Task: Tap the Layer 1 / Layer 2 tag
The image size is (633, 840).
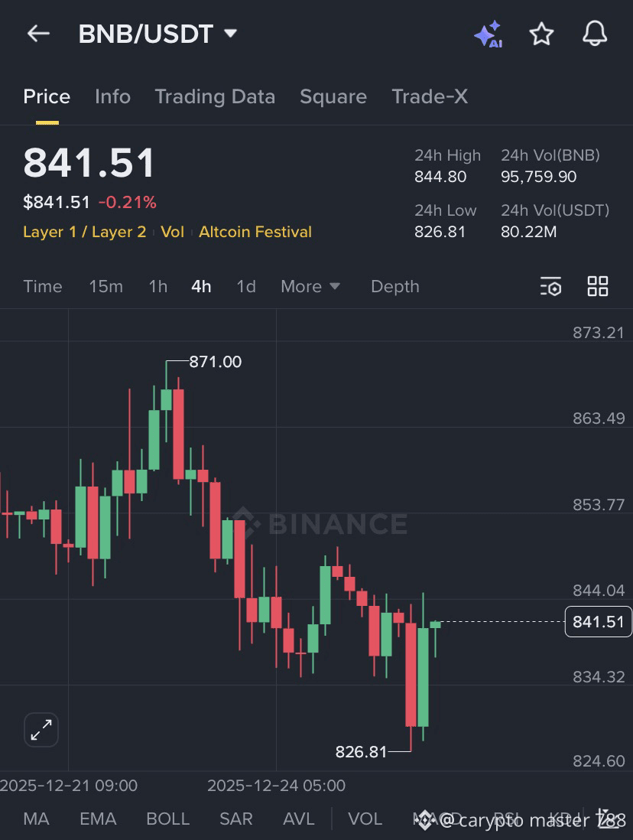Action: pyautogui.click(x=85, y=232)
